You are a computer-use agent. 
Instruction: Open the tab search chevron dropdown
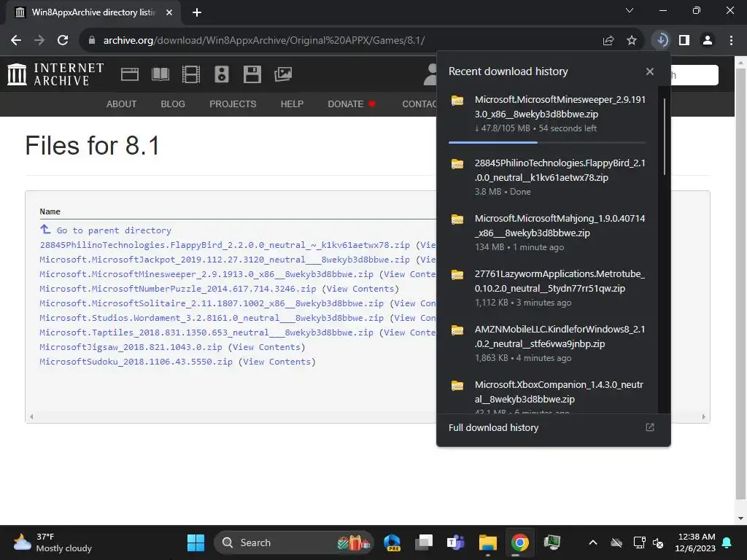[630, 10]
